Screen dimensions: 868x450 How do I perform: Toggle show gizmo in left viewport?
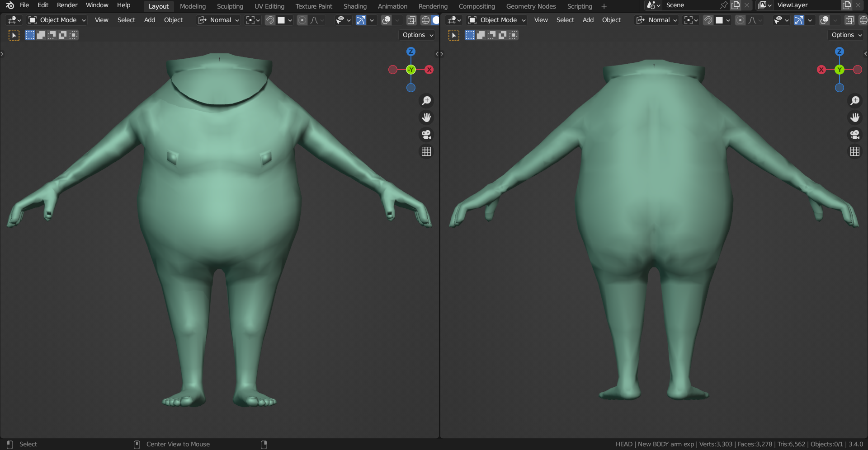tap(361, 20)
